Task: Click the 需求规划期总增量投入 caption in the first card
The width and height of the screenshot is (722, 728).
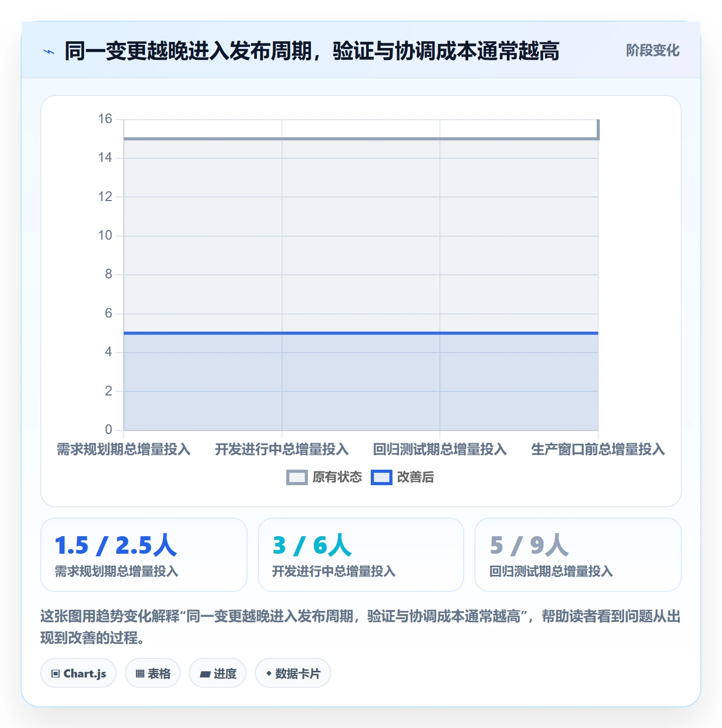Action: (x=117, y=571)
